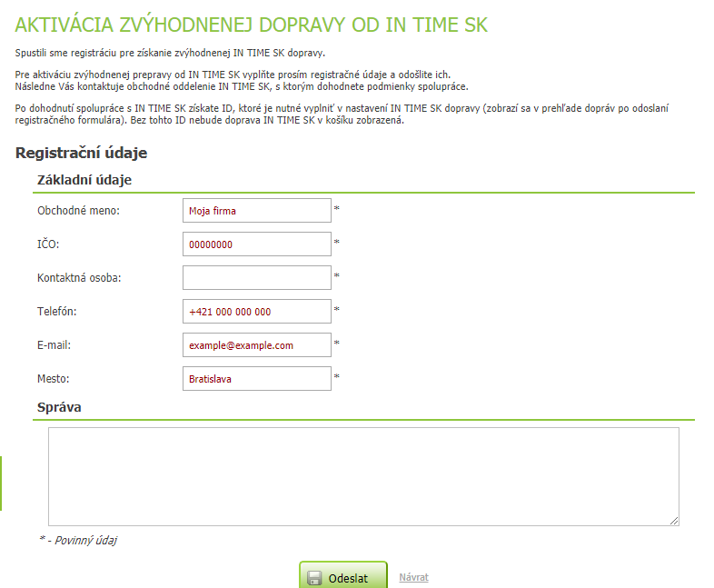Click the sentence starting 'Pre aktiváciu zvýhodnenej'

(233, 75)
